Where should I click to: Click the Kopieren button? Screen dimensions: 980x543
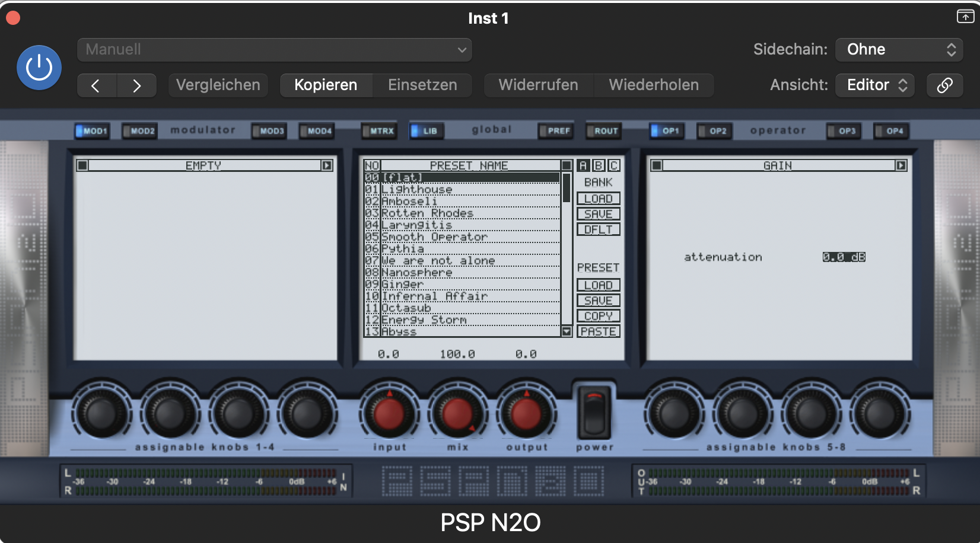[326, 85]
